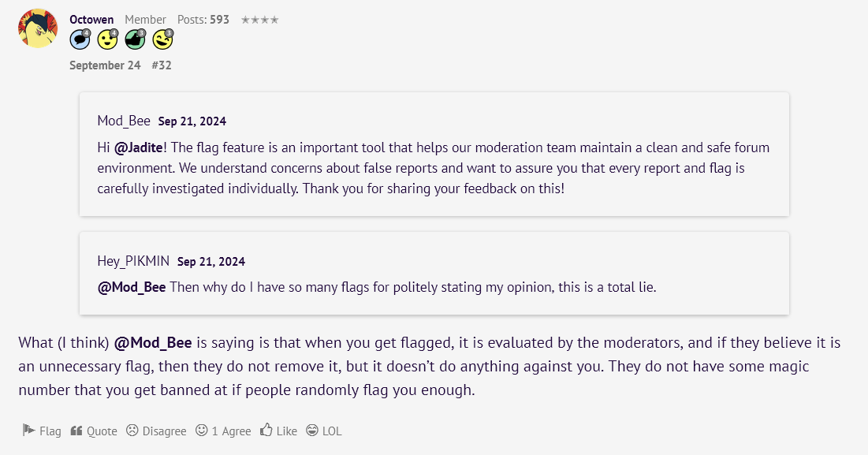868x455 pixels.
Task: Click the September 24 post date
Action: 105,65
